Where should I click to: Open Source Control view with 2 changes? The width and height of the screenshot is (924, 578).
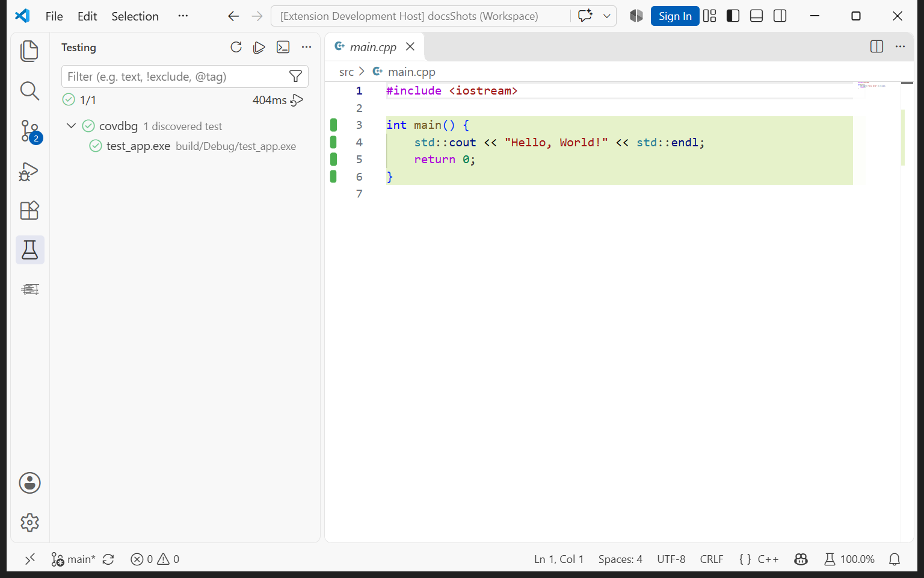[x=30, y=131]
